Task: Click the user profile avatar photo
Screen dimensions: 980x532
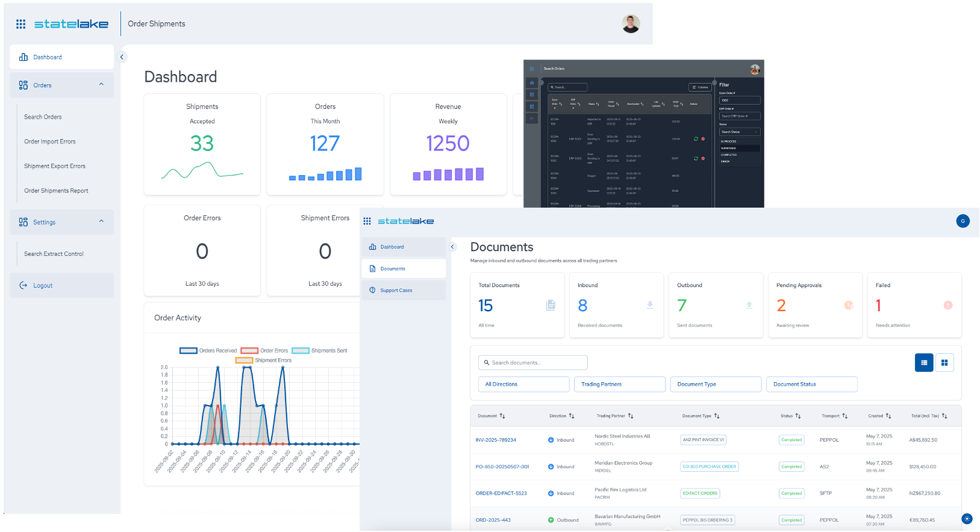Action: [x=631, y=24]
